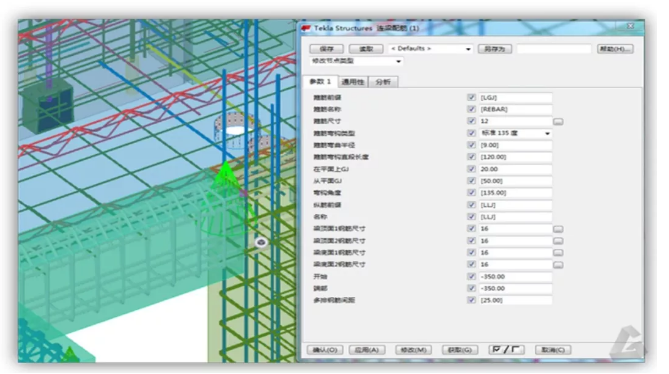Screen dimensions: 669x374
Task: Toggle checkbox beside the [135.00] field
Action: coord(471,193)
